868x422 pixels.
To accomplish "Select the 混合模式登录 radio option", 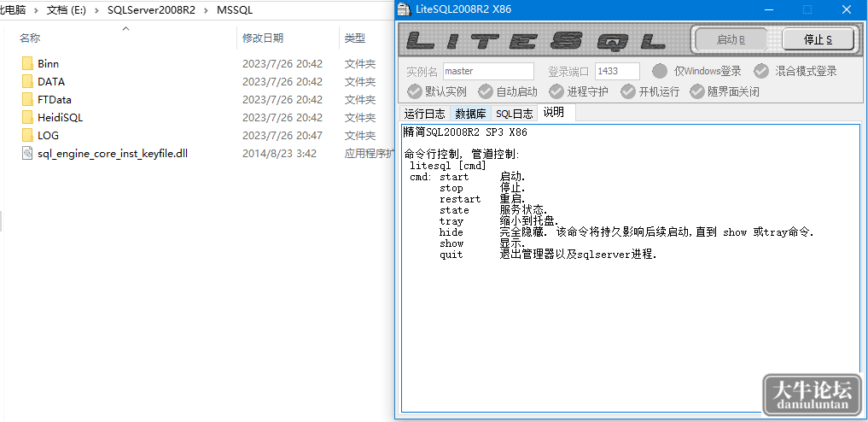I will (761, 71).
